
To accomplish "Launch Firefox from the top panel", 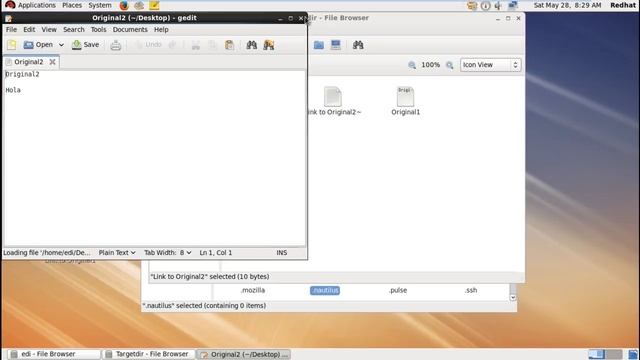I will 124,5.
